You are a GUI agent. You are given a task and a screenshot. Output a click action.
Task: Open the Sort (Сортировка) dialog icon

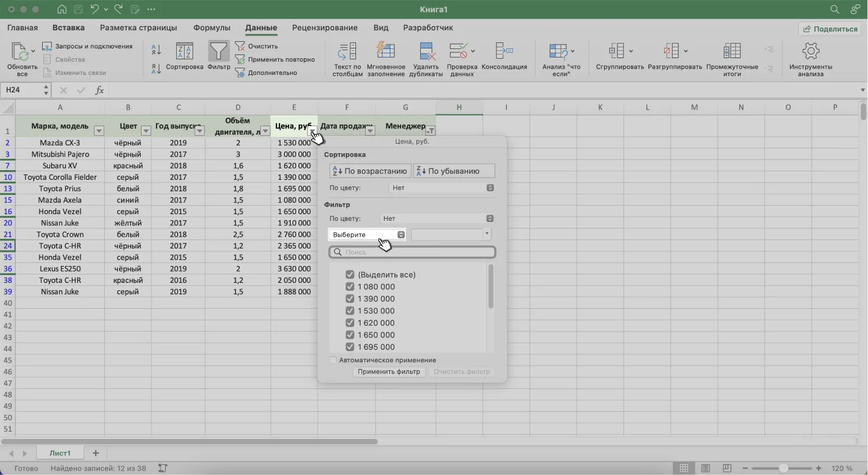[x=184, y=52]
